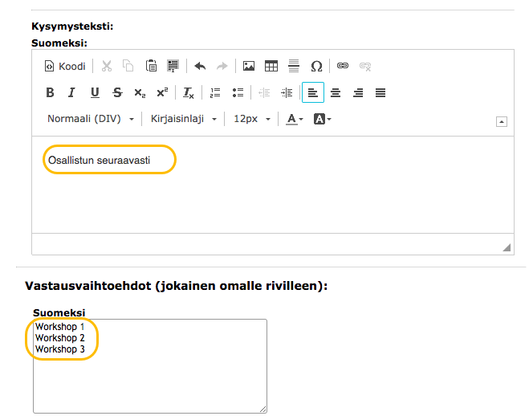Click the insert link icon

(343, 66)
